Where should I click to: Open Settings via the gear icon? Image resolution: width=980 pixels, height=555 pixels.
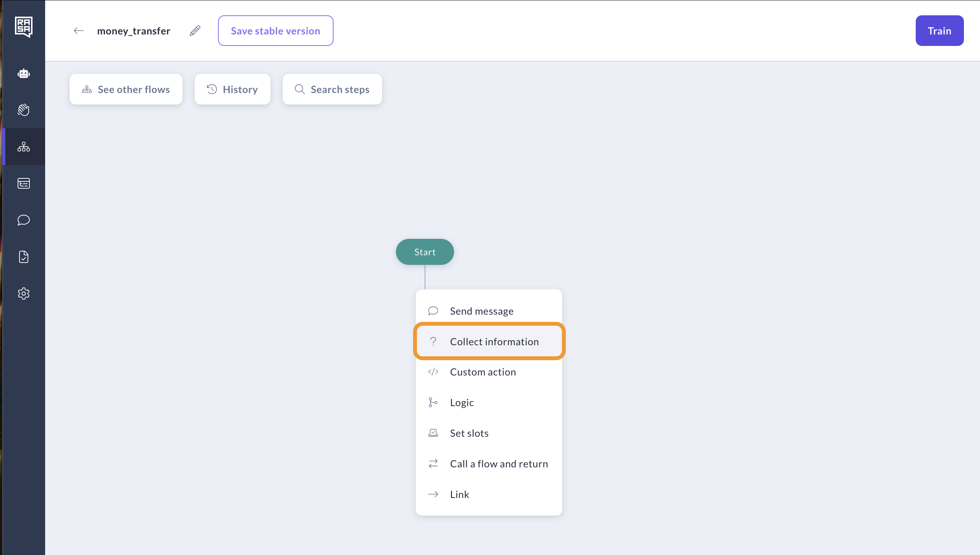[24, 294]
